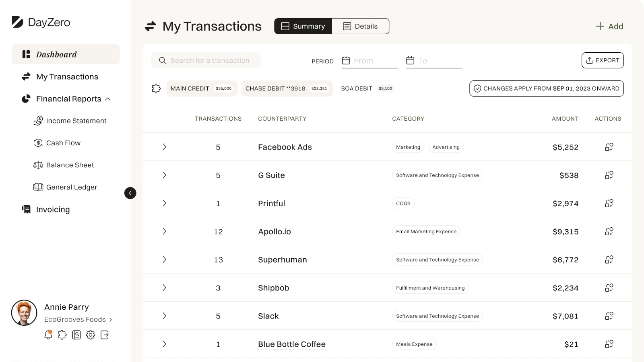Image resolution: width=644 pixels, height=362 pixels.
Task: Click the Marketing category tag
Action: [408, 147]
